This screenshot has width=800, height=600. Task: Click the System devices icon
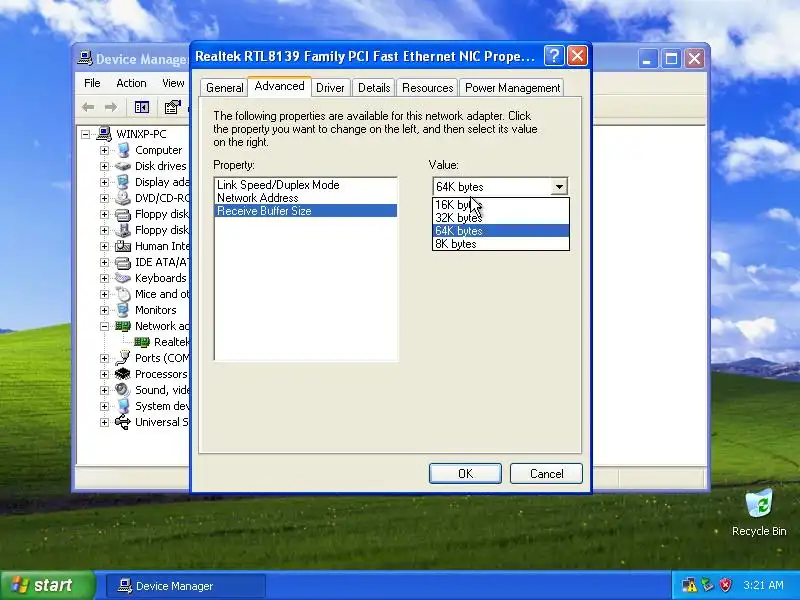click(123, 406)
